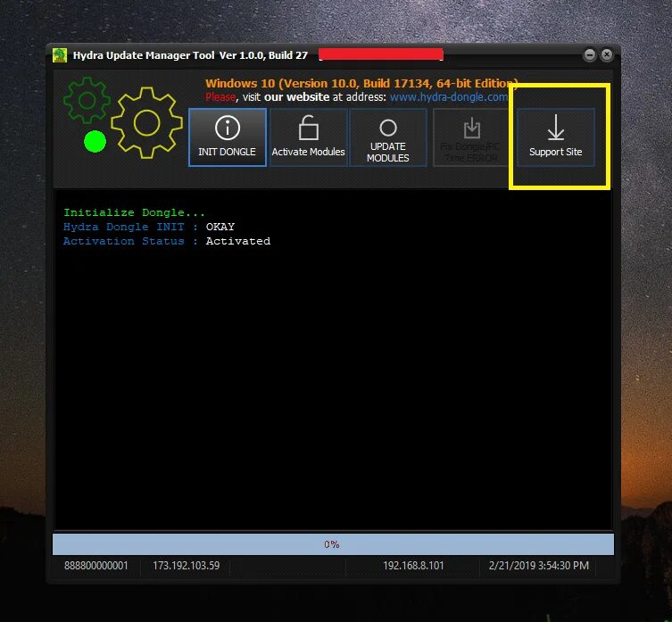Start UPDATE MODULES
This screenshot has height=622, width=672.
click(388, 137)
